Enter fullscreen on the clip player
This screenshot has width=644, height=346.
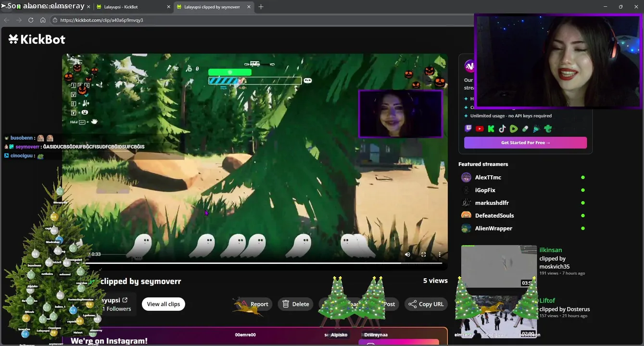pos(424,255)
